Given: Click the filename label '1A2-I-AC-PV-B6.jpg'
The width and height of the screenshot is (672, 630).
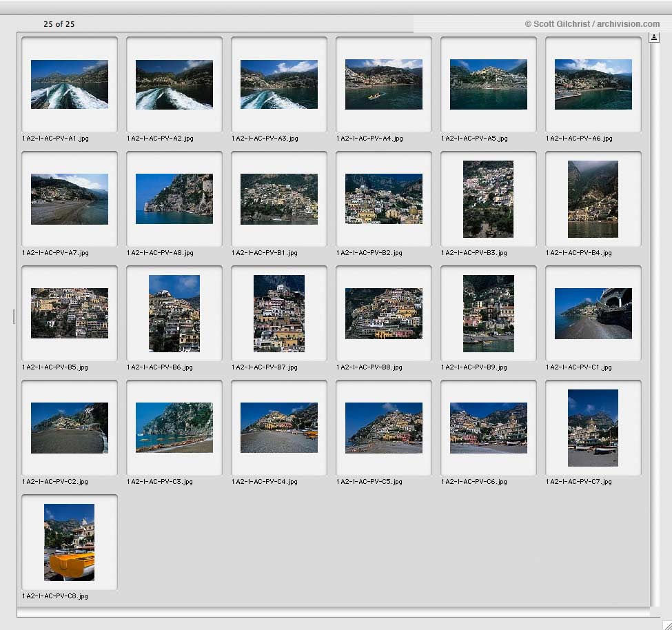Looking at the screenshot, I should pos(159,367).
